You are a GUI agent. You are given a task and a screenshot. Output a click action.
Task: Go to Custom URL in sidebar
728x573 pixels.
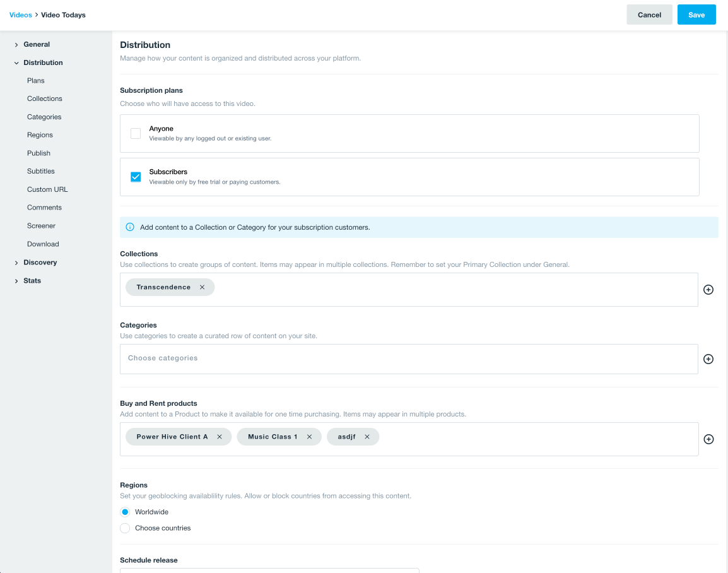[x=47, y=189]
